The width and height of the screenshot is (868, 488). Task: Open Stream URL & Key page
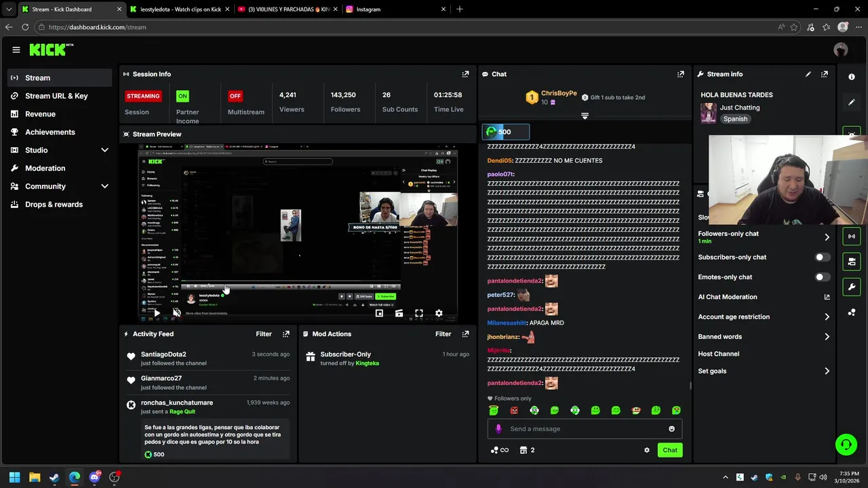pyautogui.click(x=60, y=96)
